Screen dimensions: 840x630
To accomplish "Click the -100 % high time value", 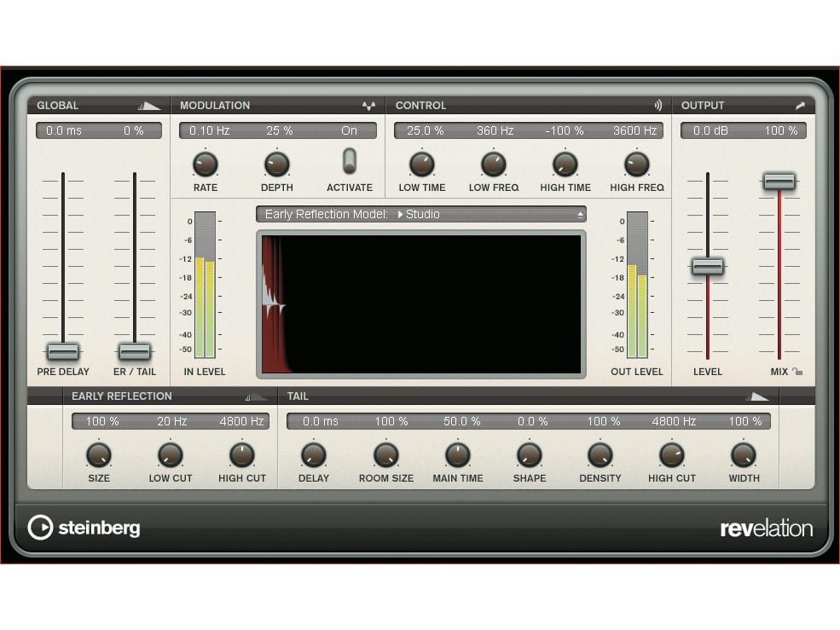I will [x=565, y=130].
